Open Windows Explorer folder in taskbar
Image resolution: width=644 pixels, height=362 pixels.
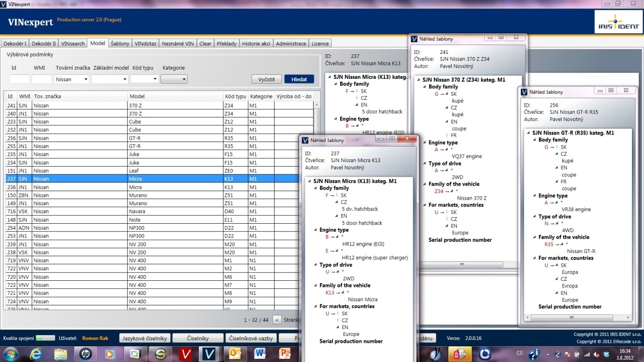point(60,354)
